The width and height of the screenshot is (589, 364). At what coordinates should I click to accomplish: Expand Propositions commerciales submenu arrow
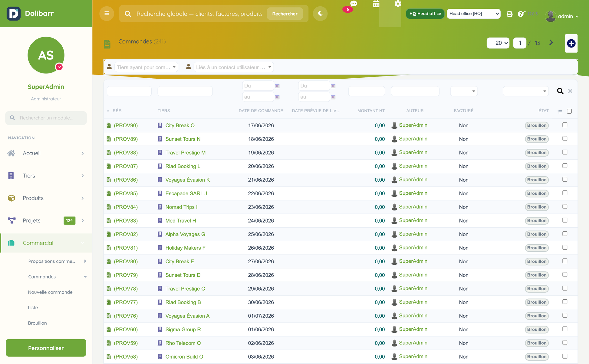click(x=85, y=261)
